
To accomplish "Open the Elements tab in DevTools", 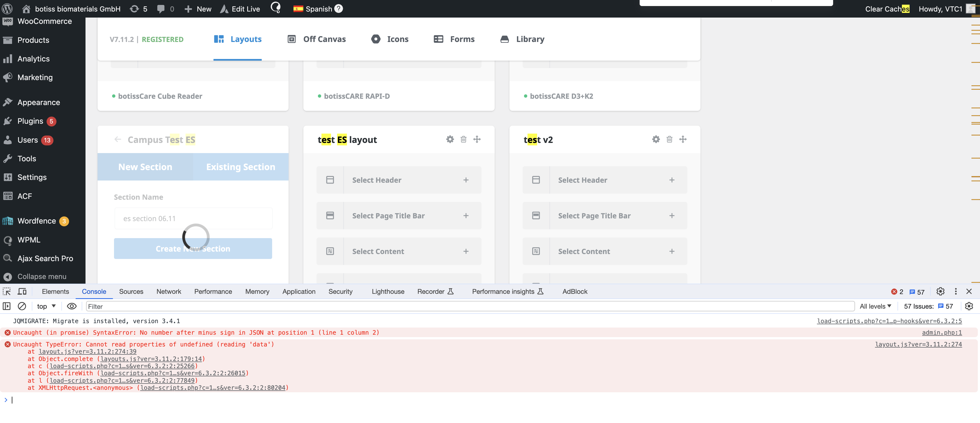I will (55, 291).
